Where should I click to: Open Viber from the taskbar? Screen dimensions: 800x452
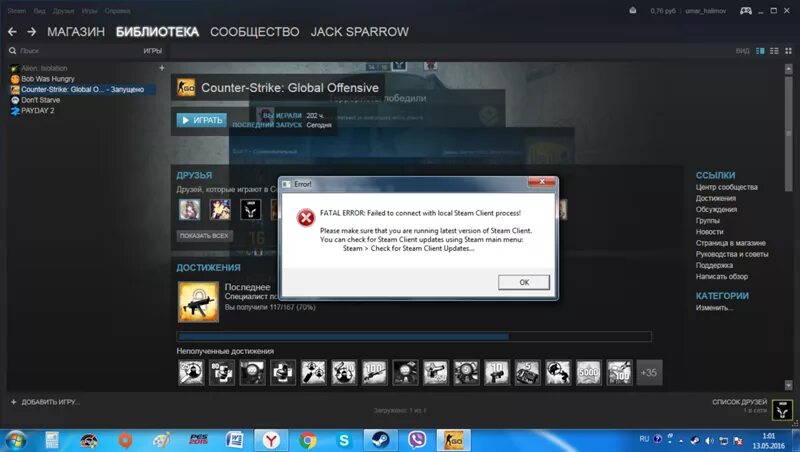417,440
